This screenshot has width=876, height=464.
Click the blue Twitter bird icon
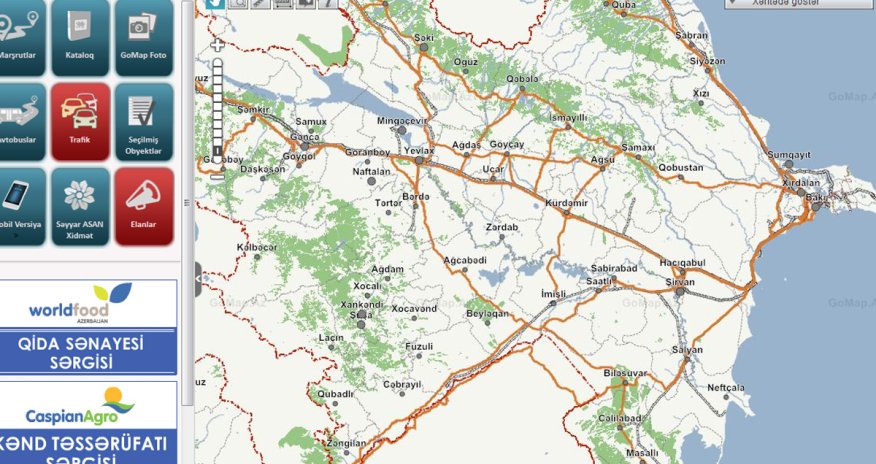[215, 3]
